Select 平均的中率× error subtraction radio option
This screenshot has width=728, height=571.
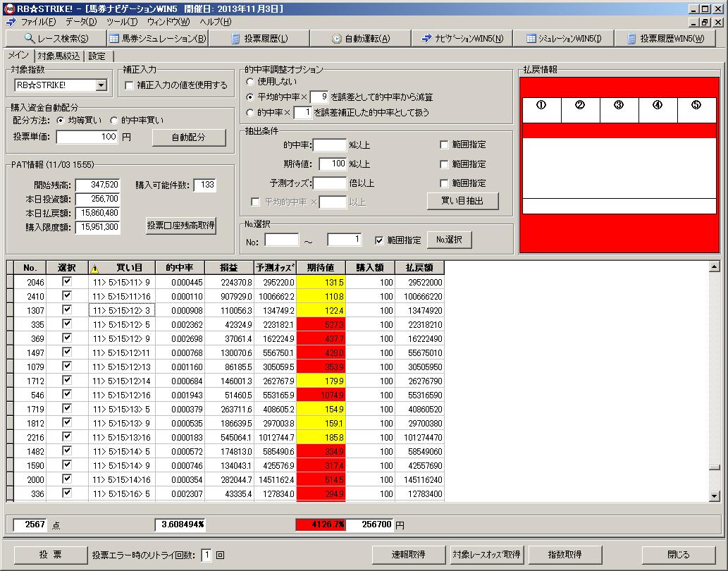[249, 97]
